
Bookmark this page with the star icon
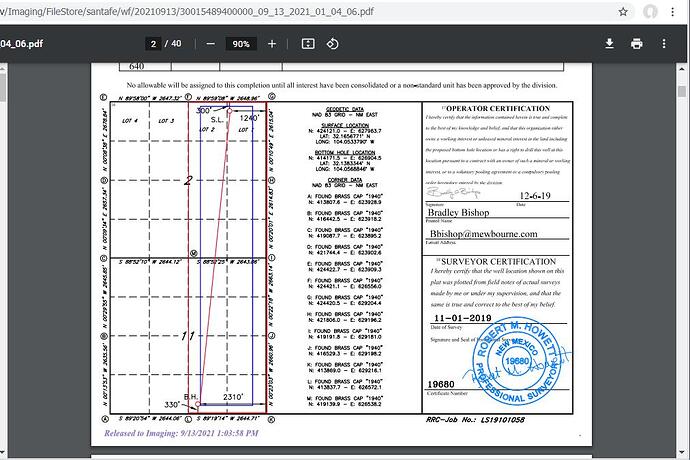pos(623,11)
